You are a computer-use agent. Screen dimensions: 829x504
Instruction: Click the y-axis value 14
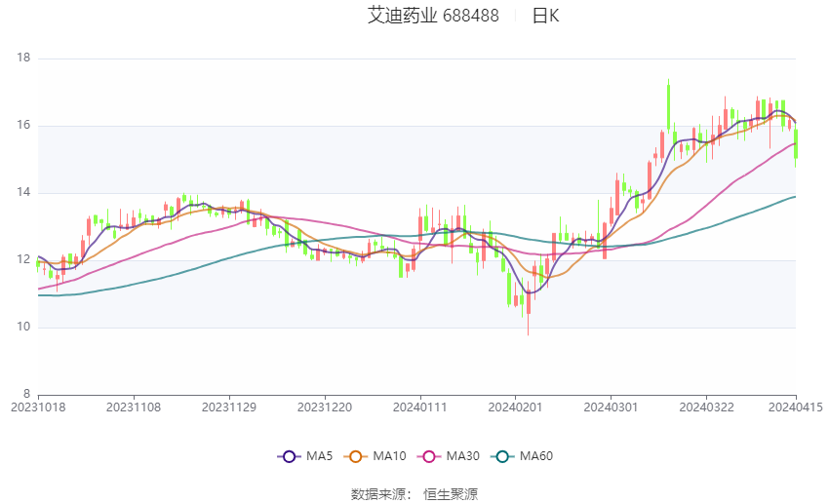click(23, 192)
